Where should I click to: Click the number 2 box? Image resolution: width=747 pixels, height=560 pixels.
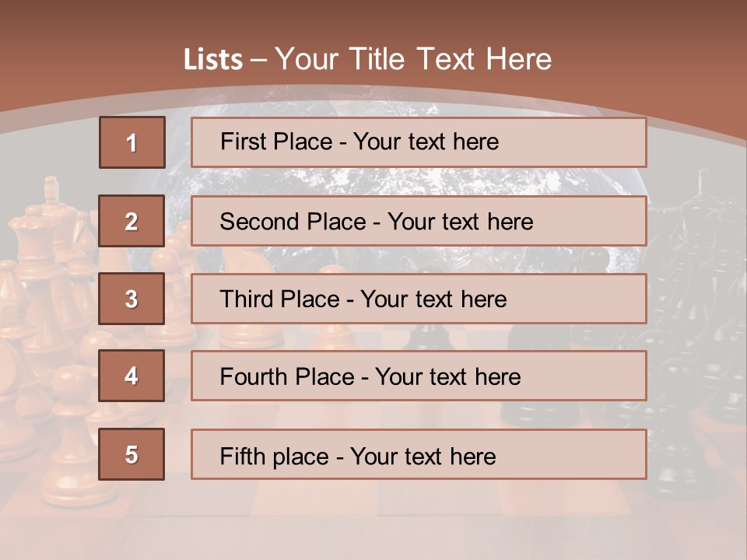click(x=132, y=221)
